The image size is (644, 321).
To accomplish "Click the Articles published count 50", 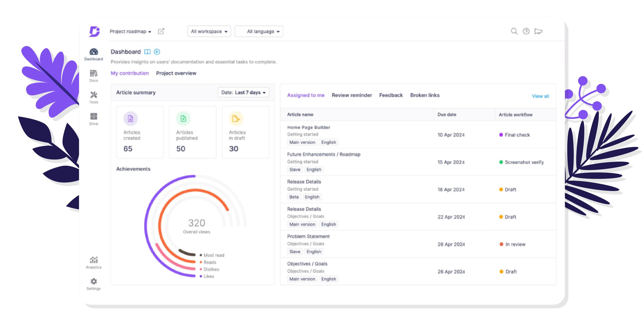I will coord(181,149).
